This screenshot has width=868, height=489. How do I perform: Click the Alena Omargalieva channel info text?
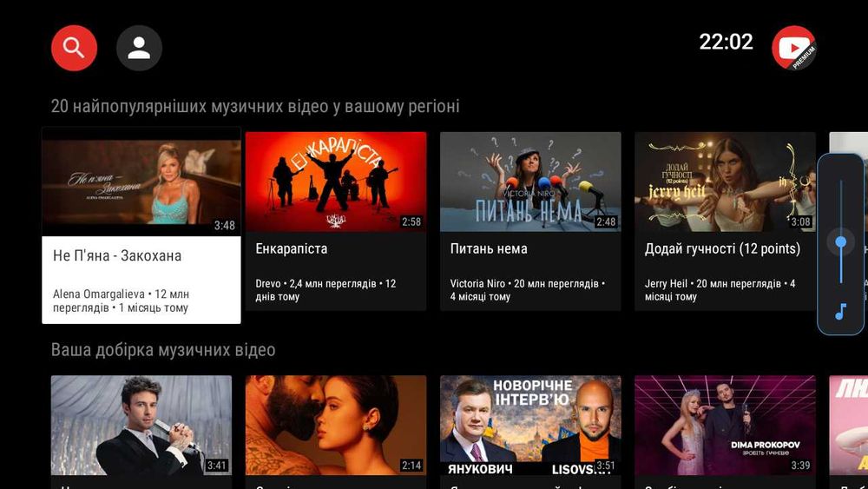(122, 301)
